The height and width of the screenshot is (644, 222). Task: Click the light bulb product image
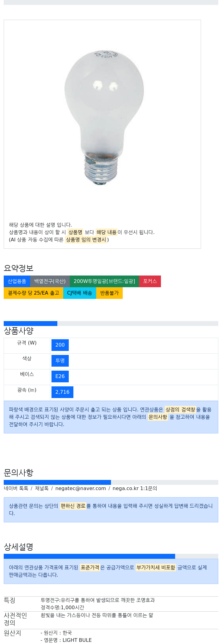coord(104,118)
